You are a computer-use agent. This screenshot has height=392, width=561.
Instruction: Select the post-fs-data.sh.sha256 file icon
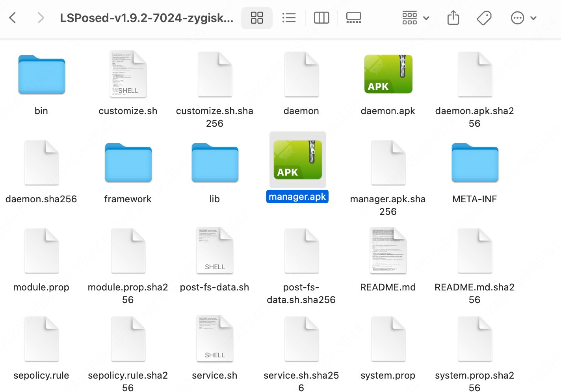pos(301,250)
